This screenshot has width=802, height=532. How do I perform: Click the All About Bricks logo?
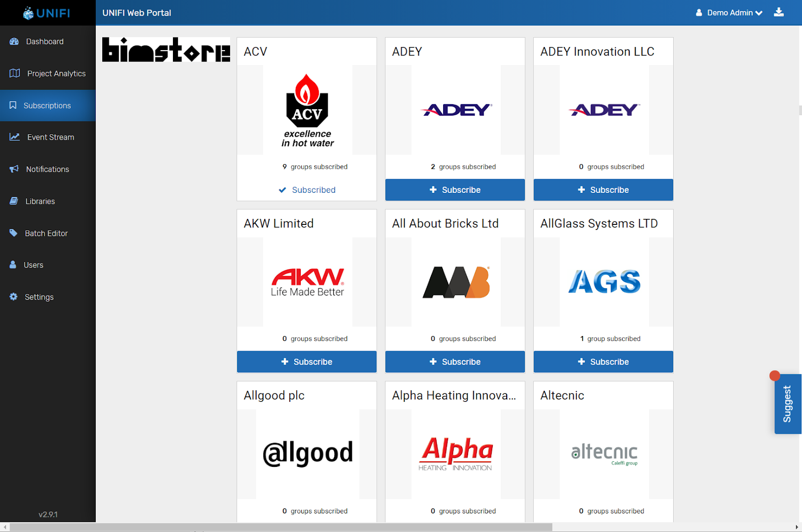[x=456, y=282]
